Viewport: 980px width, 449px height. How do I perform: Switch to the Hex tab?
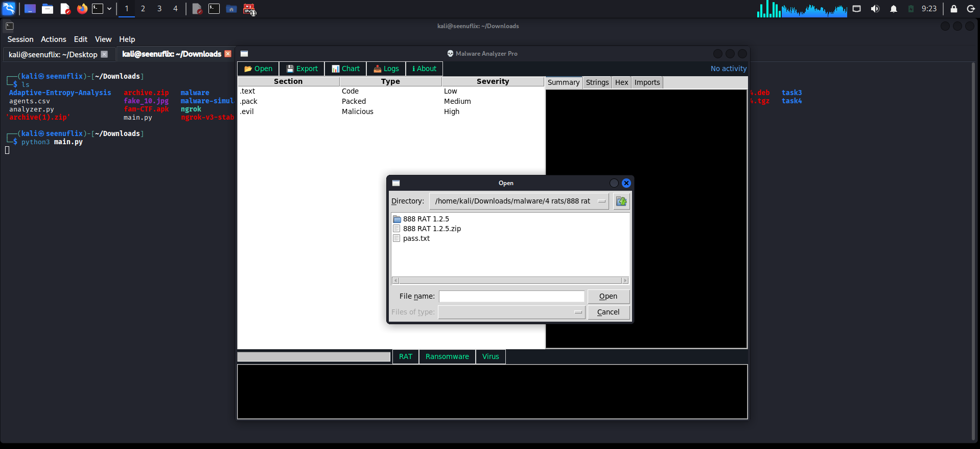[x=622, y=82]
